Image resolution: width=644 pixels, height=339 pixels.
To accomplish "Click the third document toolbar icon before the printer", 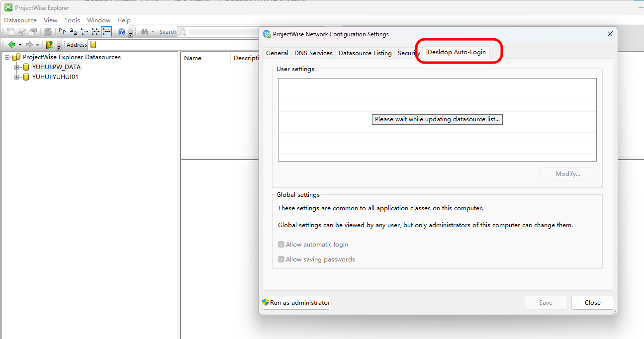I will 33,32.
